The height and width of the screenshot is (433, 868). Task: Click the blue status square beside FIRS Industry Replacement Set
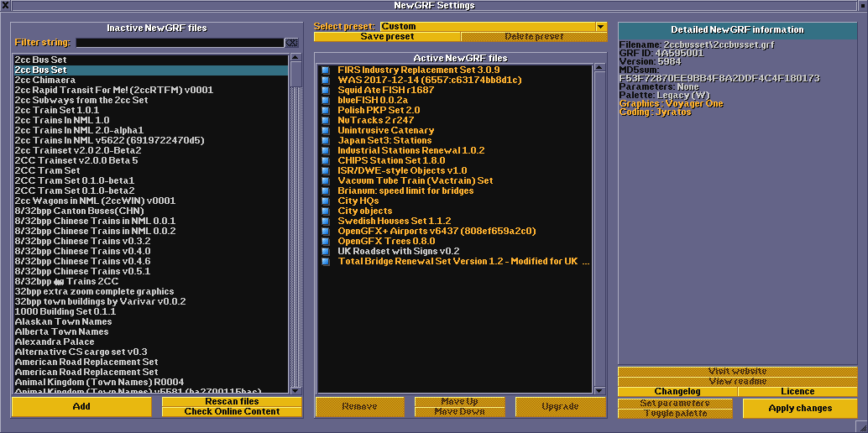tap(326, 70)
